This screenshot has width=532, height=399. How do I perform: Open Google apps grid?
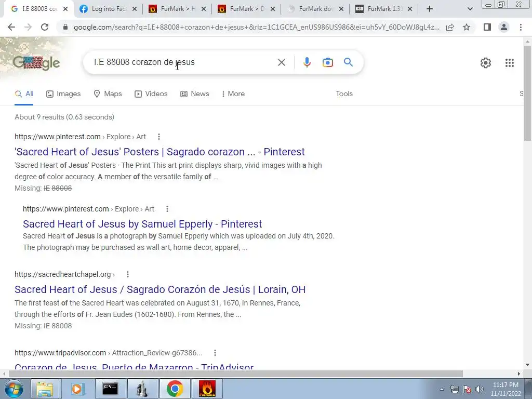point(509,63)
